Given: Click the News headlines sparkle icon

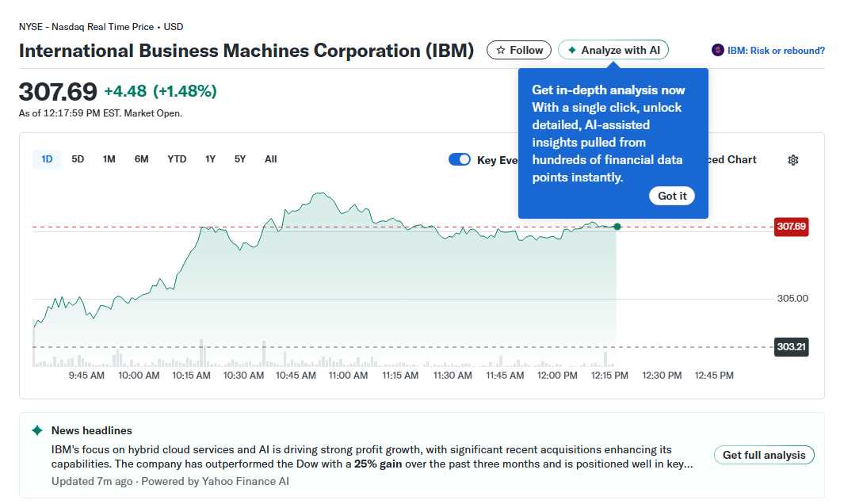Looking at the screenshot, I should [x=37, y=430].
